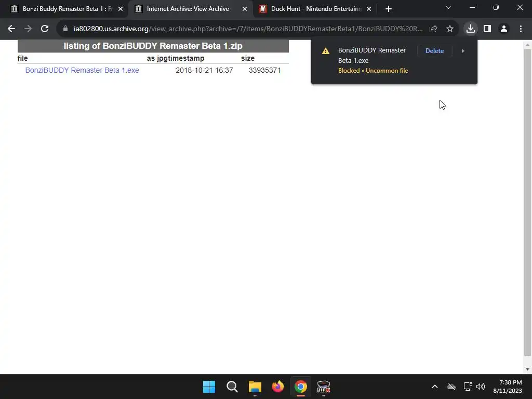Open Windows taskbar search
532x399 pixels.
pos(232,387)
